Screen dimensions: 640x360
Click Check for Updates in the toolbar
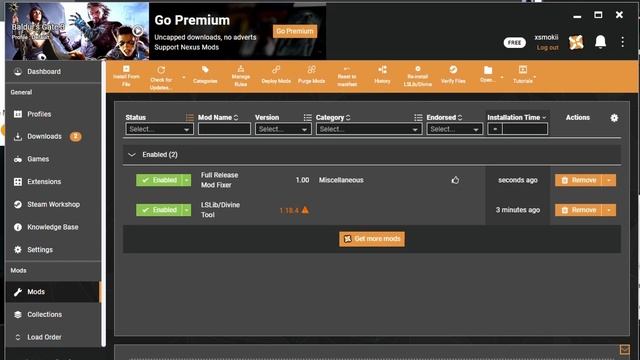coord(161,78)
